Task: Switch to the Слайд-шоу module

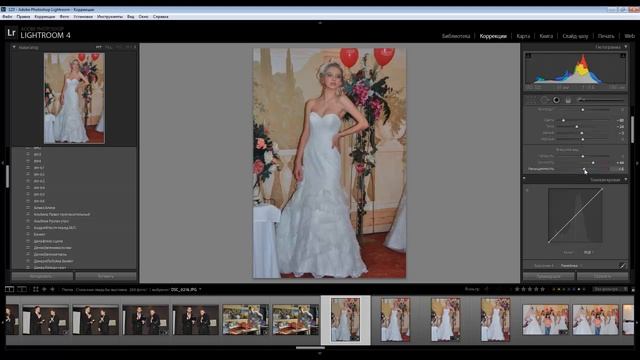Action: (575, 36)
